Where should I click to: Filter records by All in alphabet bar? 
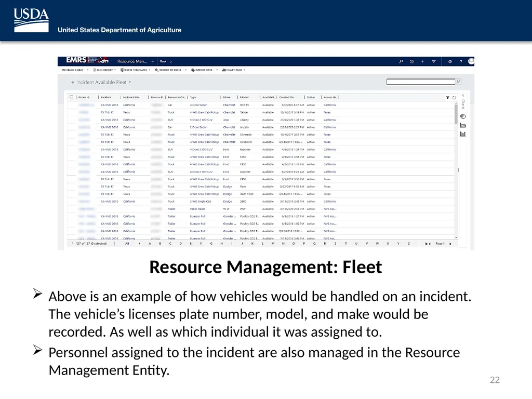[x=127, y=244]
